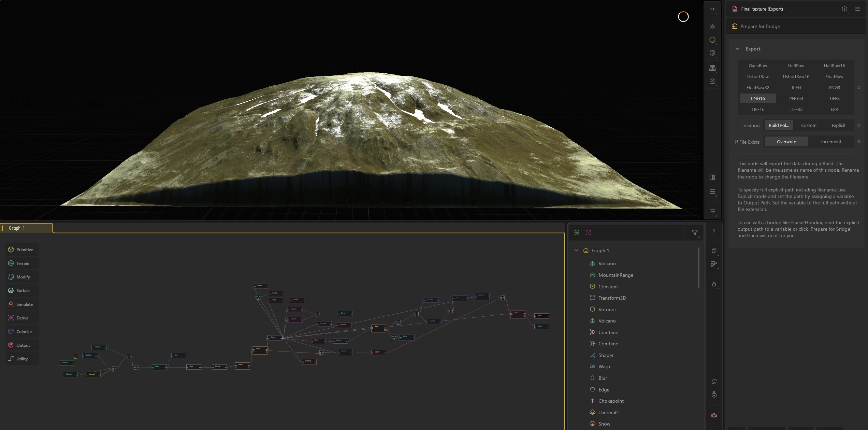
Task: Click the 4K resolution viewport icon
Action: (x=712, y=9)
